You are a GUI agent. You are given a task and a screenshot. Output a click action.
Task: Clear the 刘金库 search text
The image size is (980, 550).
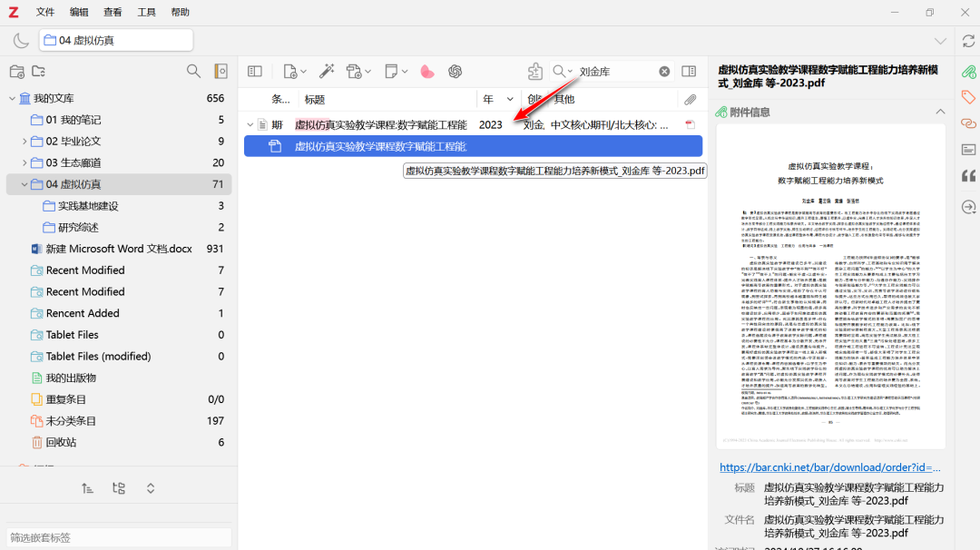click(664, 71)
